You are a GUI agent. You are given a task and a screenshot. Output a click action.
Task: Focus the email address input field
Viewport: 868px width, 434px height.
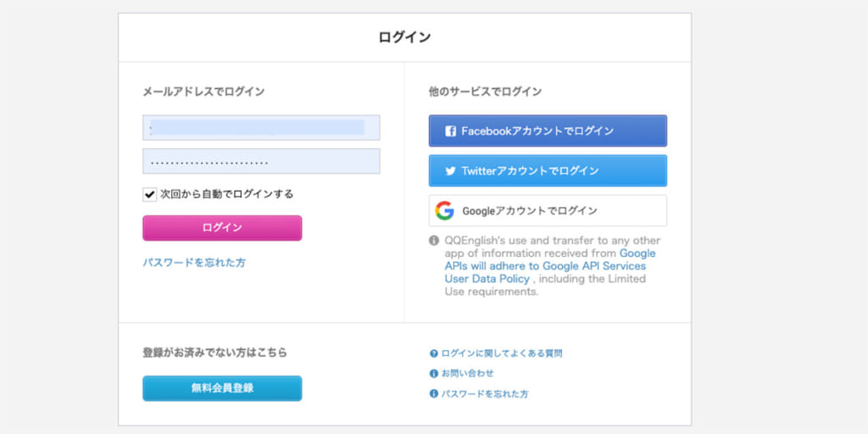pyautogui.click(x=261, y=128)
